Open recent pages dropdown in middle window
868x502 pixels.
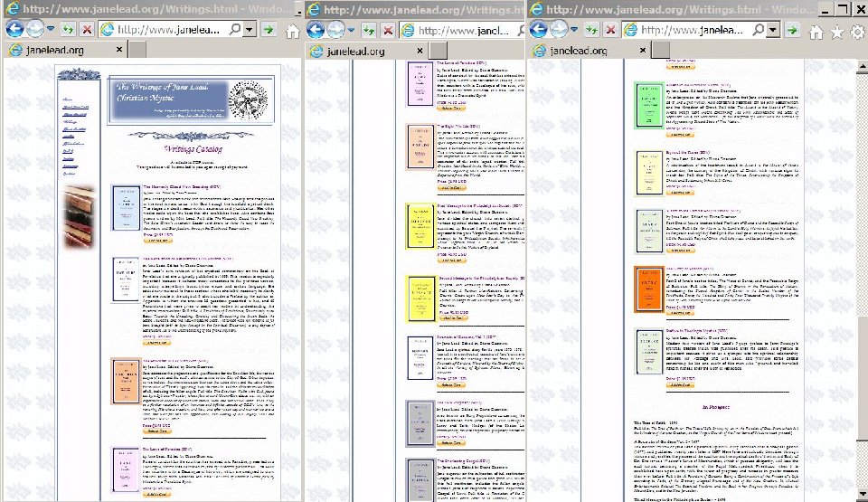click(352, 30)
